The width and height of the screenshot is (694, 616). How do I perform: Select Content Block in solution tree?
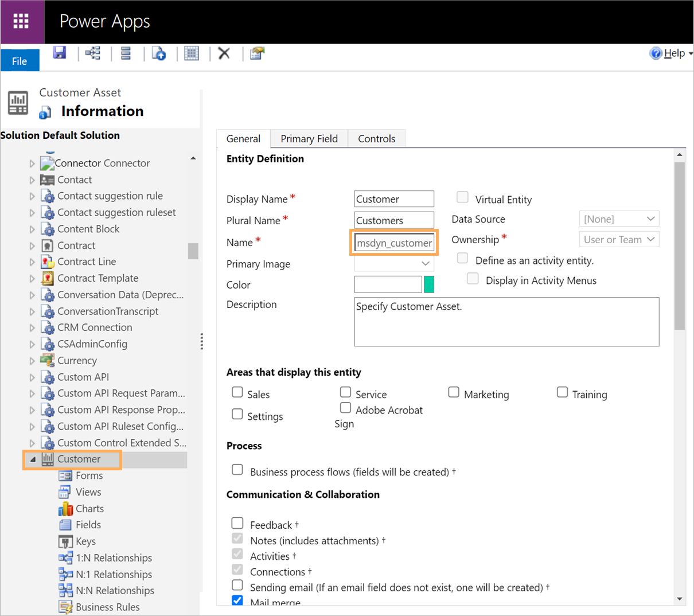coord(88,229)
